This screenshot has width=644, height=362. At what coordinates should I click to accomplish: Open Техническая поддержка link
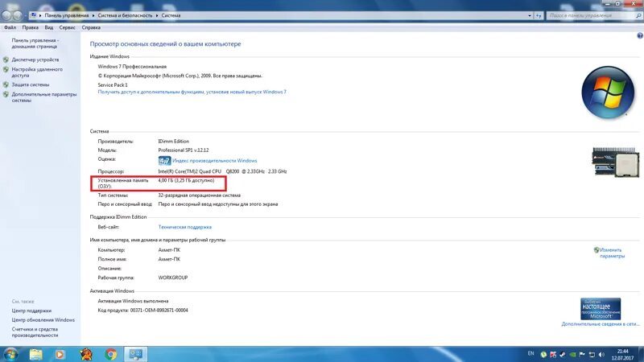coord(185,227)
